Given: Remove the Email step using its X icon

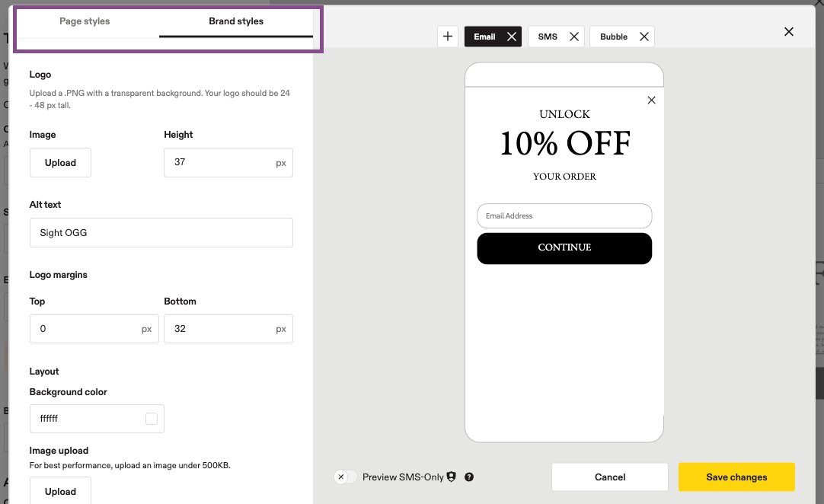Looking at the screenshot, I should click(511, 37).
